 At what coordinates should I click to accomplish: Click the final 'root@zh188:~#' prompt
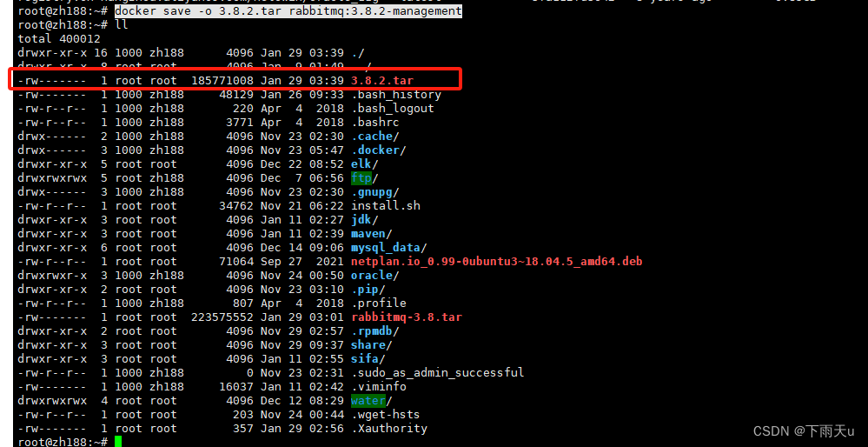pyautogui.click(x=63, y=442)
